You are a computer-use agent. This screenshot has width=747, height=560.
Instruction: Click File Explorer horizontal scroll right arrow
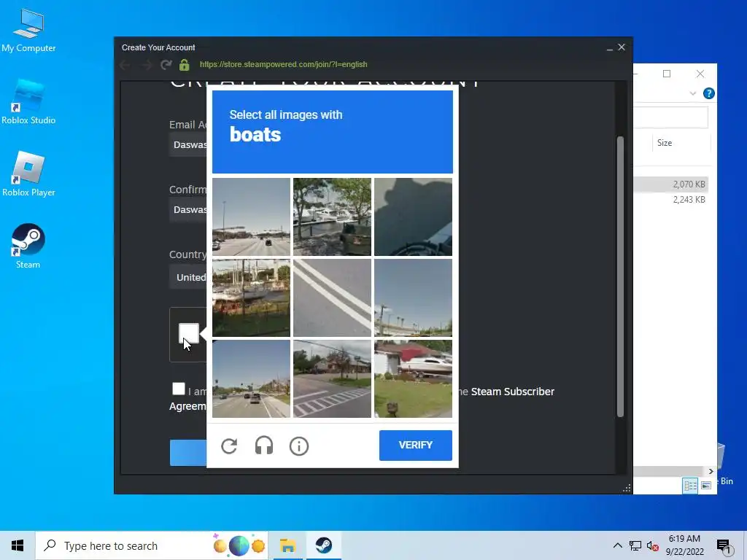click(711, 471)
